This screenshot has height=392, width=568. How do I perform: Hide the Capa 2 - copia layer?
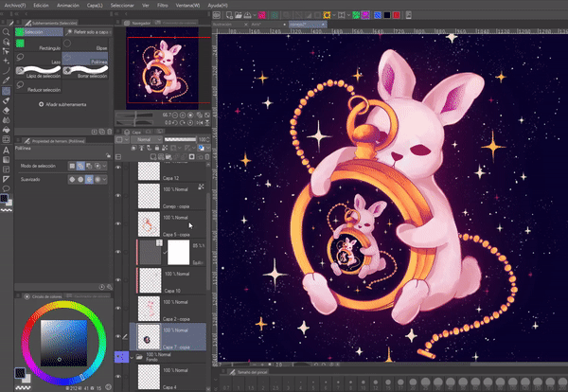[x=118, y=308]
